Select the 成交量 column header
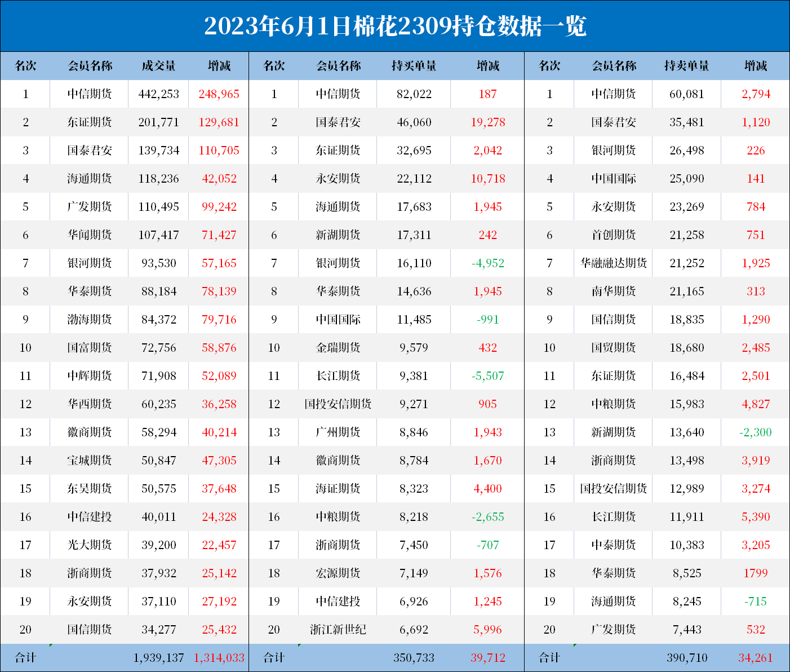Screen dimensions: 790x672 158,66
